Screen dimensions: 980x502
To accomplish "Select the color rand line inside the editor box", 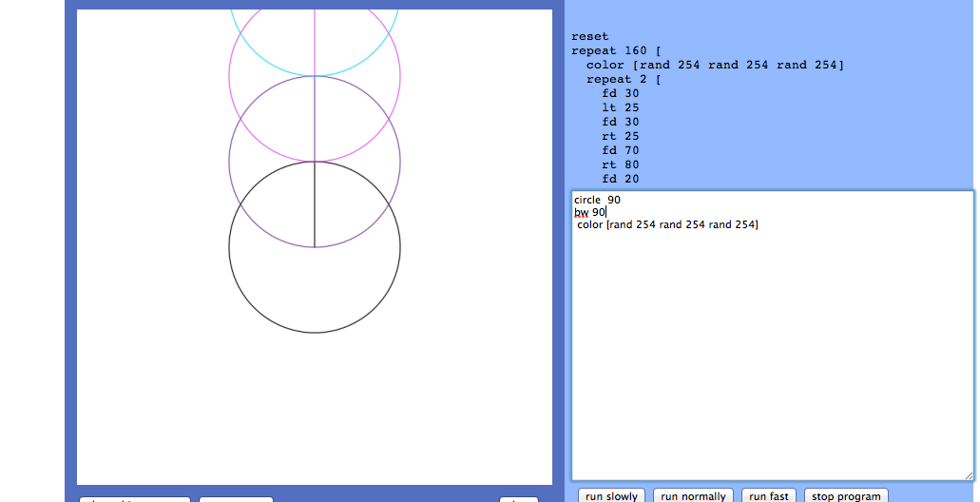I will 667,224.
